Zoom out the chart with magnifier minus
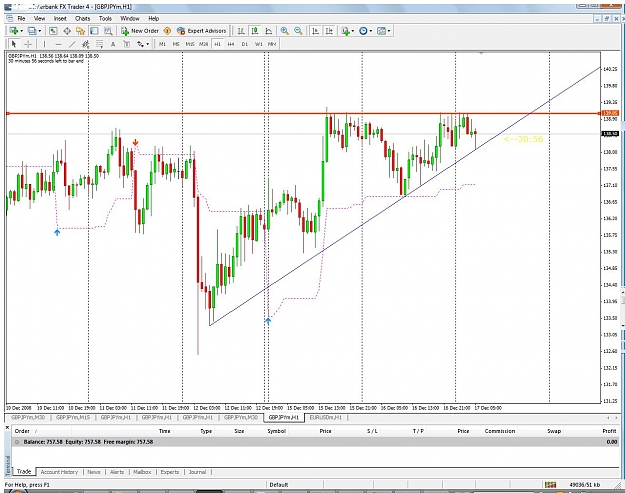 298,31
